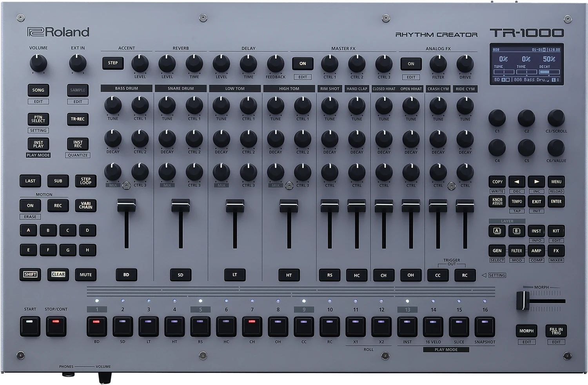588x385 pixels.
Task: Select the SD instrument button
Action: 180,275
